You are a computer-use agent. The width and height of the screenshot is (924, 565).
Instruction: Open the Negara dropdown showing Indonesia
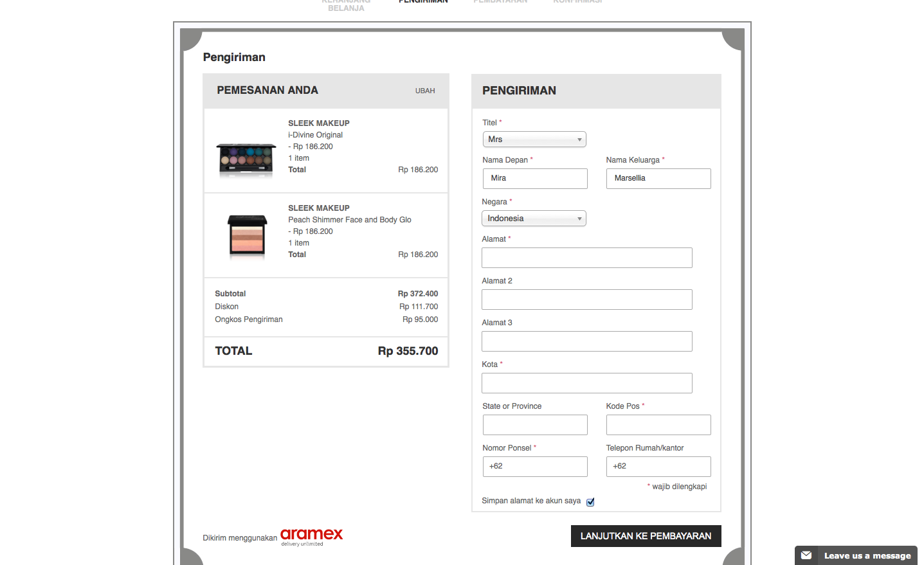[x=534, y=219]
